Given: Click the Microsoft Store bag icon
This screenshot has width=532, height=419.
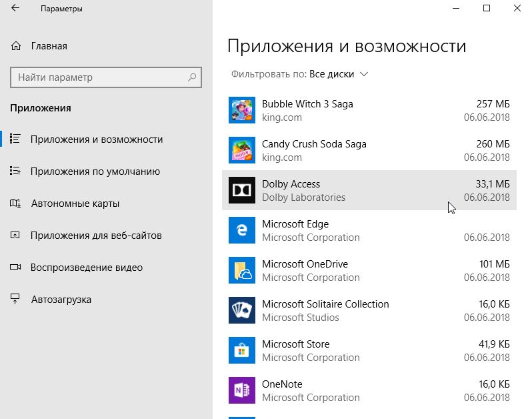Looking at the screenshot, I should pyautogui.click(x=242, y=350).
